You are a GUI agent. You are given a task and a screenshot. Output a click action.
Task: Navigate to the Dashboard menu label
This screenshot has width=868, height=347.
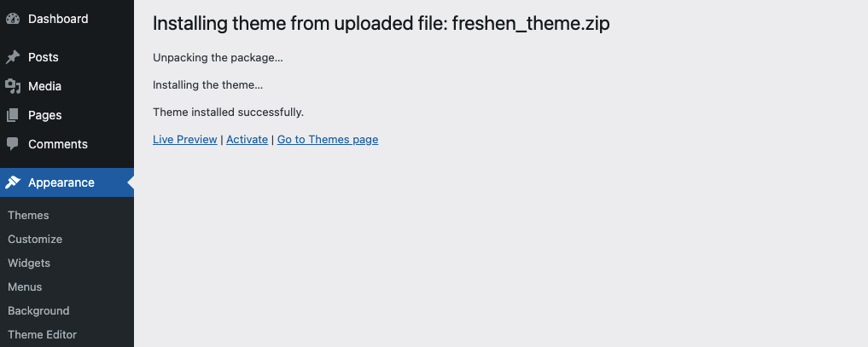(x=58, y=19)
